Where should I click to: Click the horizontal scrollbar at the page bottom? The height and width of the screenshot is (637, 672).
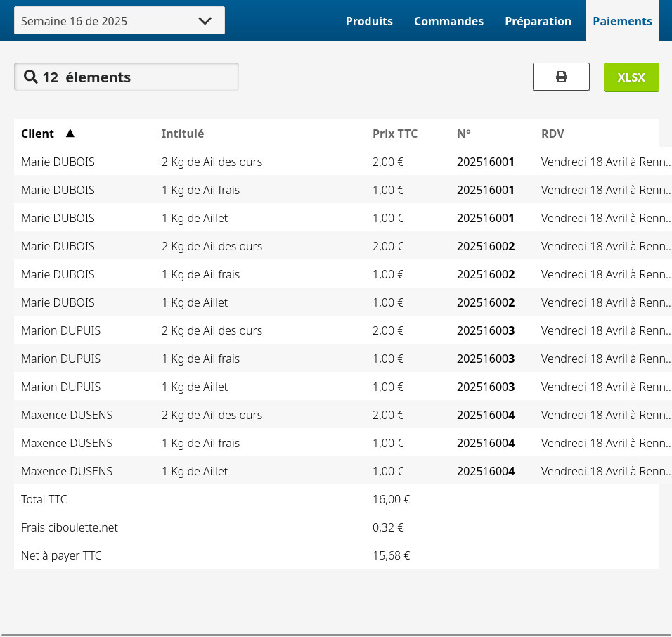pyautogui.click(x=336, y=635)
